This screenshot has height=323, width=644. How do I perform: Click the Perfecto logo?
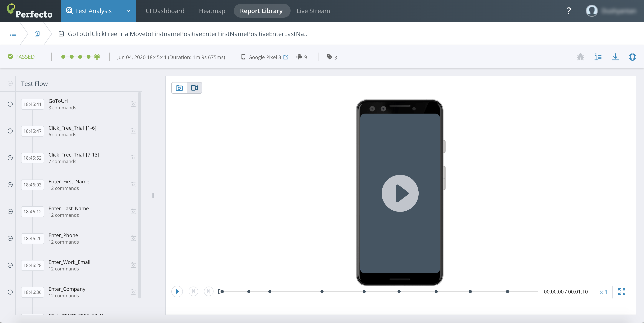point(30,11)
